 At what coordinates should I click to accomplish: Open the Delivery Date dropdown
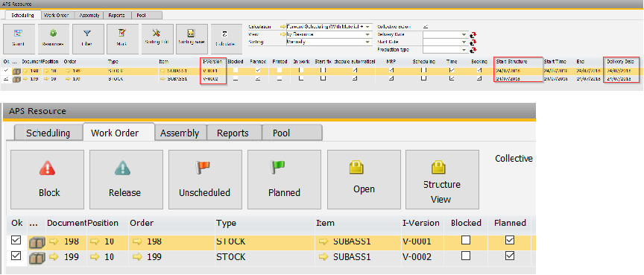click(x=464, y=35)
